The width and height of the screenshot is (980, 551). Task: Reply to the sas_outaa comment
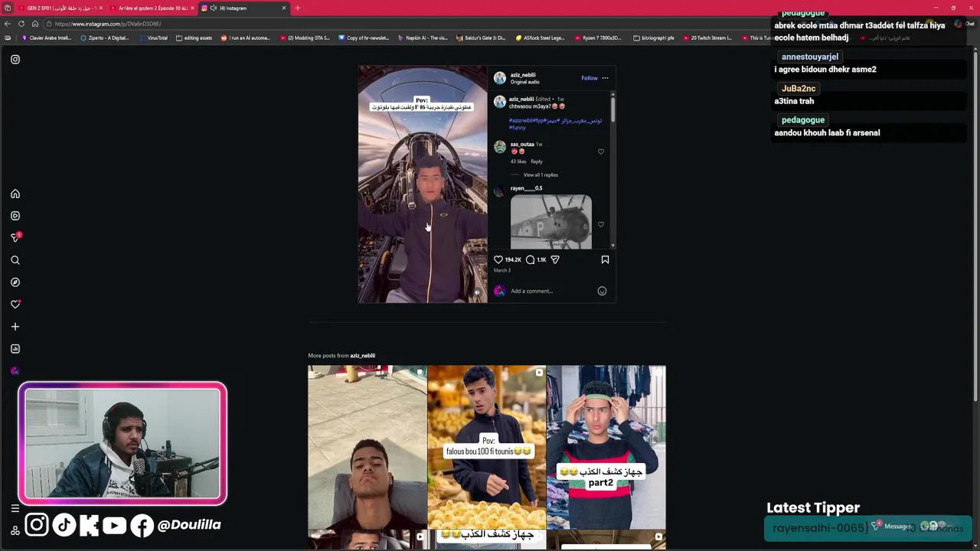pos(537,161)
